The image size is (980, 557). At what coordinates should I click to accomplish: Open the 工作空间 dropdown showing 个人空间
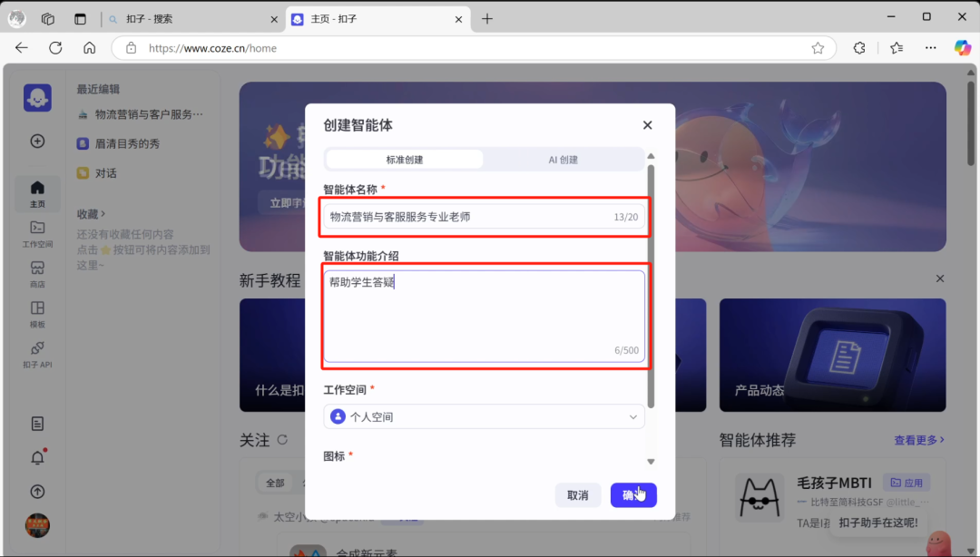click(484, 416)
